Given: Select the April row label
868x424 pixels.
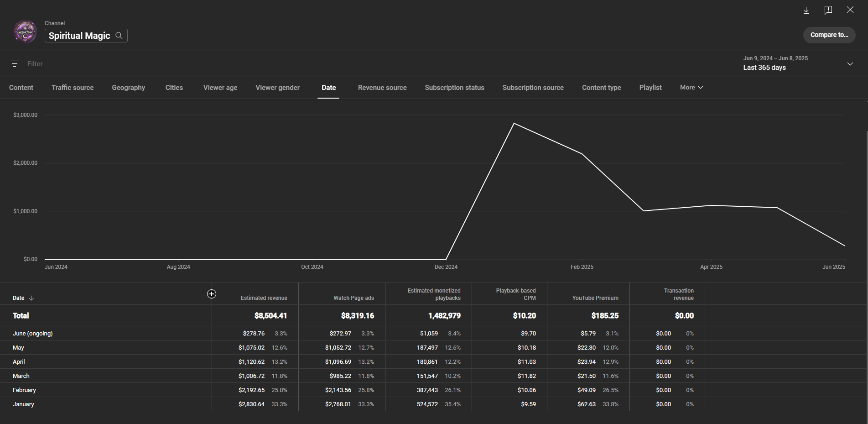Looking at the screenshot, I should (x=19, y=362).
